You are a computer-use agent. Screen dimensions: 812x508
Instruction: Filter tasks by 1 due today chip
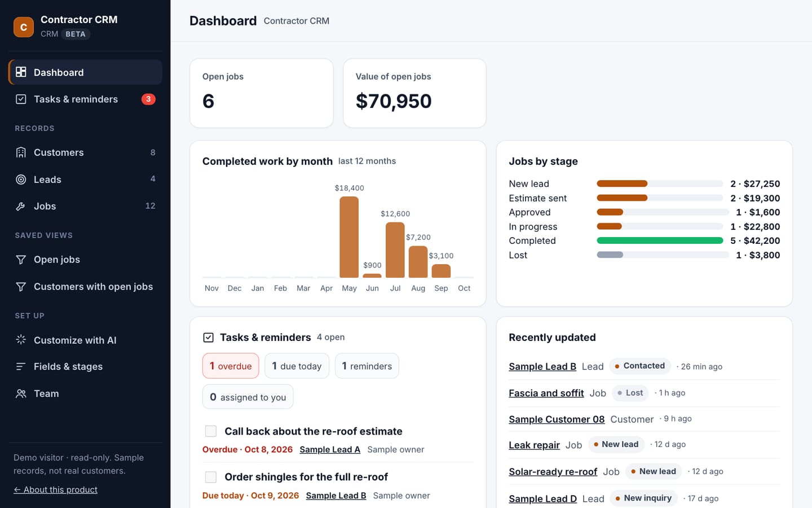tap(297, 366)
